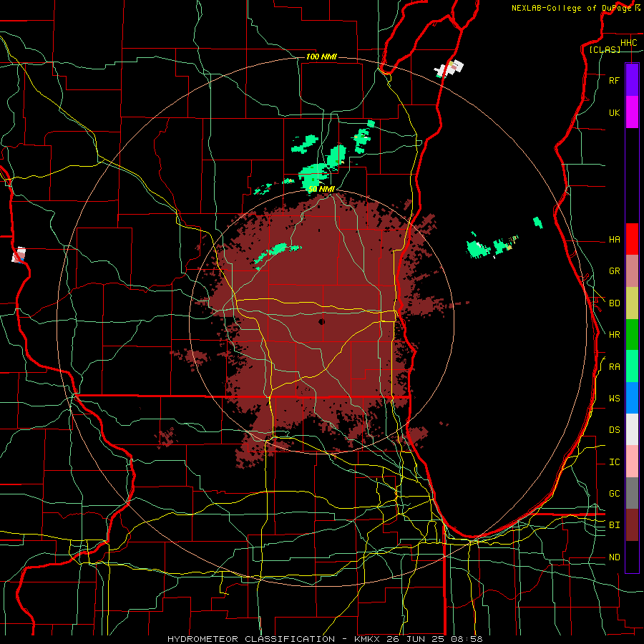This screenshot has height=644, width=644.
Task: Pick the light green RA legend swatch
Action: coord(632,366)
